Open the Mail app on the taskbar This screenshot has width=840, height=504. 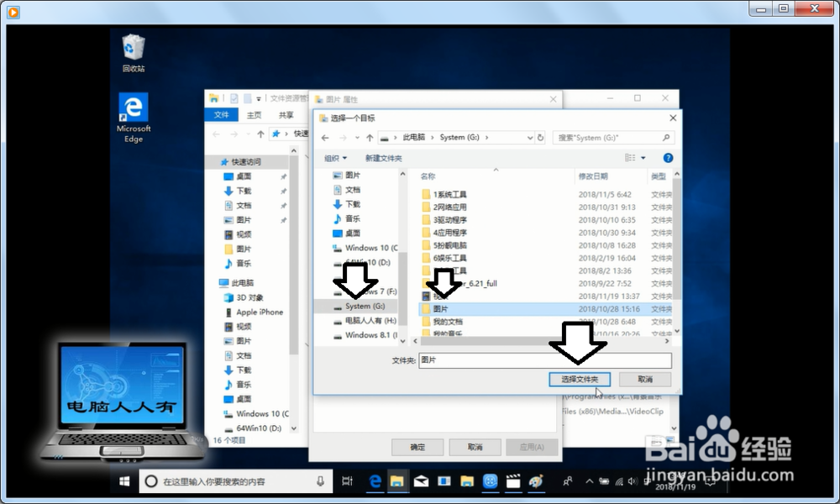click(421, 481)
